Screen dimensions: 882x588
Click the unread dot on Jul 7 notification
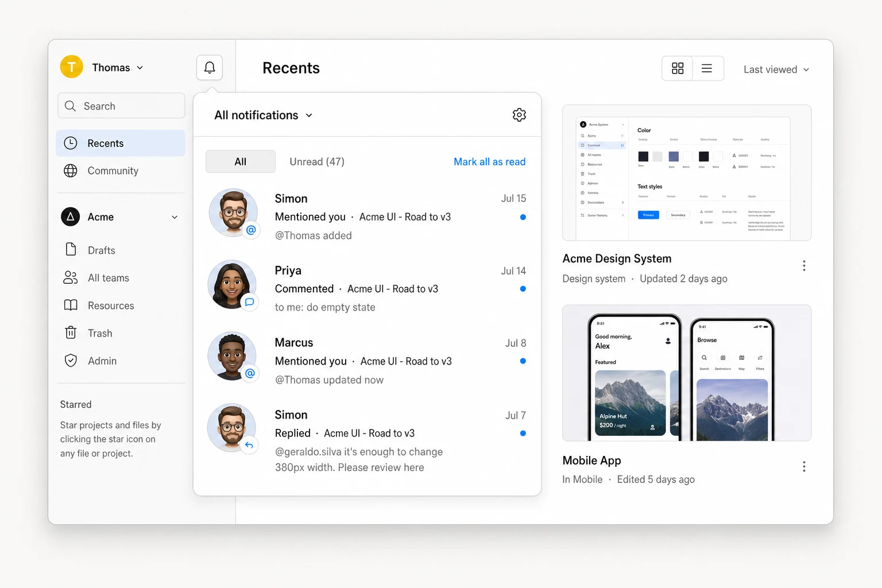(x=523, y=434)
